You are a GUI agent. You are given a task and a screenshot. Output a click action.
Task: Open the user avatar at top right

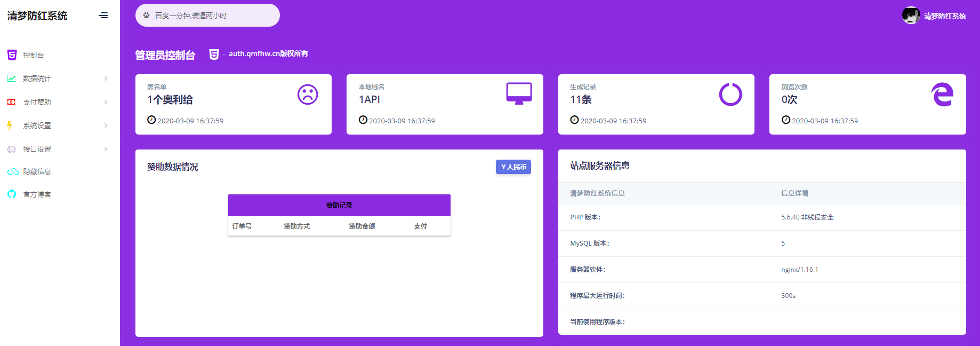coord(911,15)
